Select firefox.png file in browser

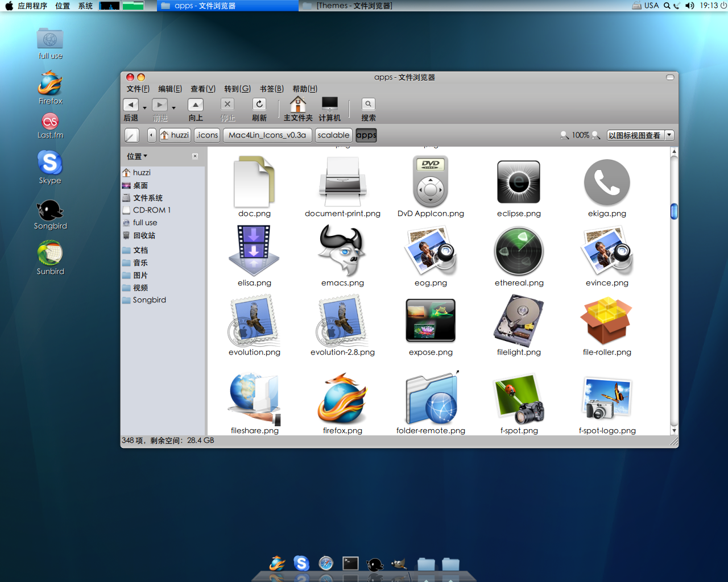point(342,398)
